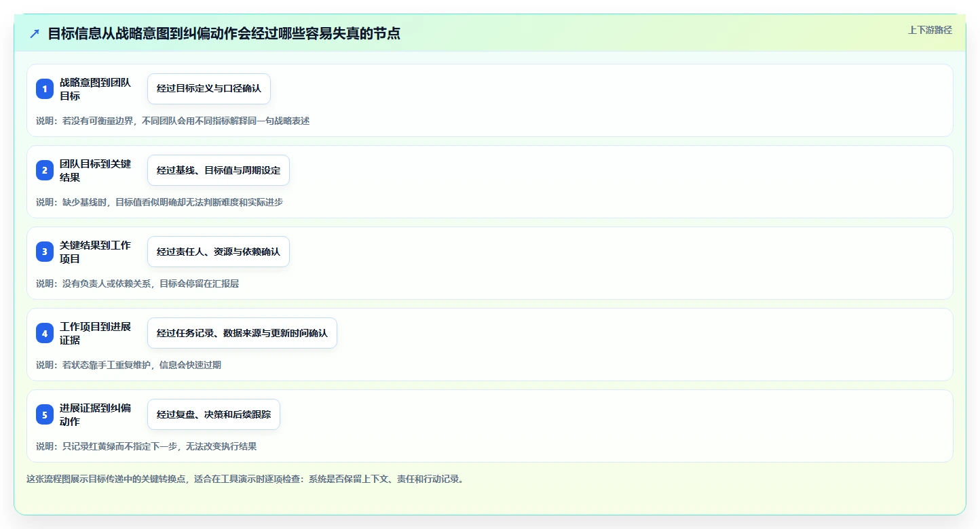Image resolution: width=980 pixels, height=529 pixels.
Task: Click the 团队目标到关键结果 step title
Action: [95, 170]
